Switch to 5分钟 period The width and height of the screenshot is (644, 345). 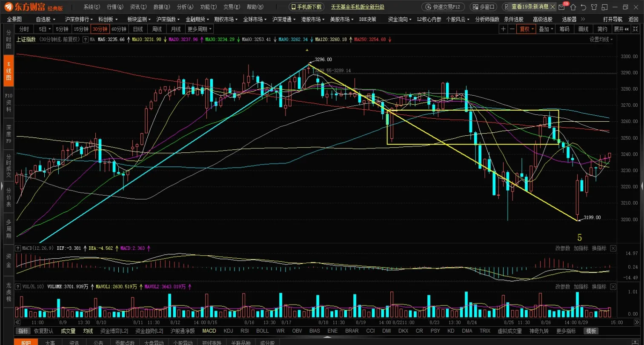coord(62,29)
